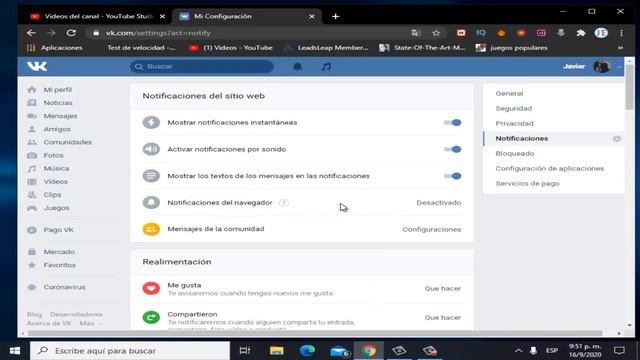Toggle Mostrar notificaciones instantáneas switch
The width and height of the screenshot is (640, 360).
[453, 122]
